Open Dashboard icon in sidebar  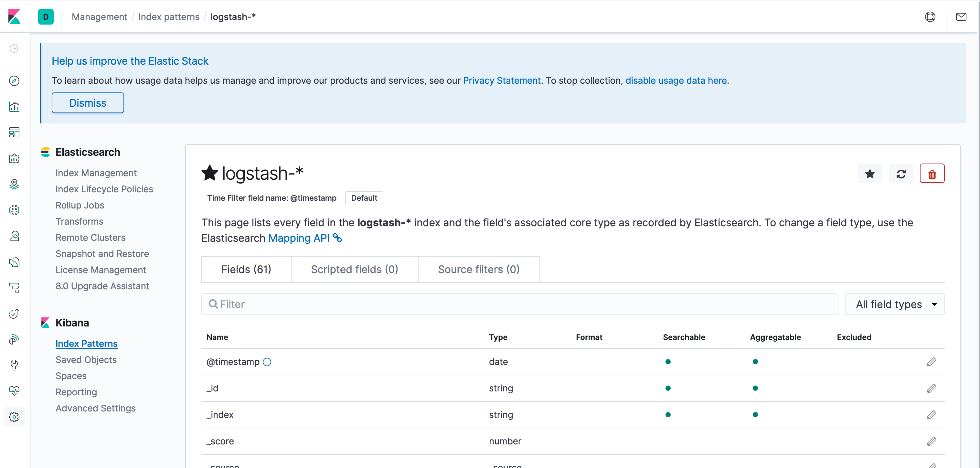[14, 133]
